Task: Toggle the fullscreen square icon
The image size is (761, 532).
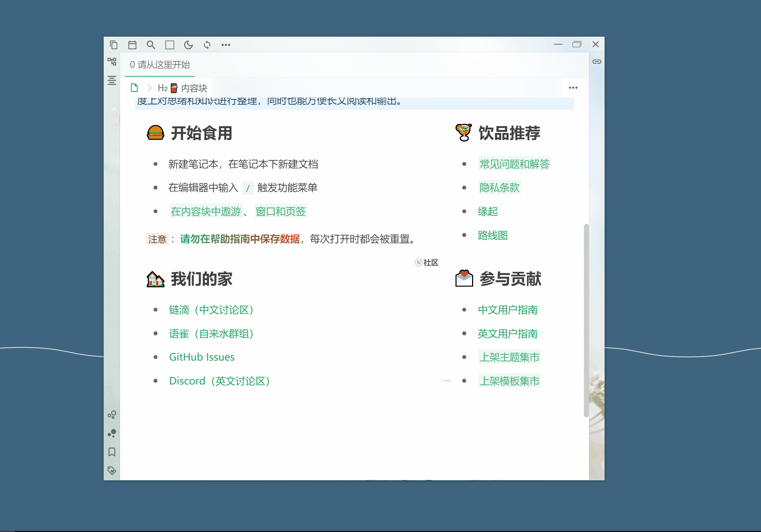Action: pos(170,45)
